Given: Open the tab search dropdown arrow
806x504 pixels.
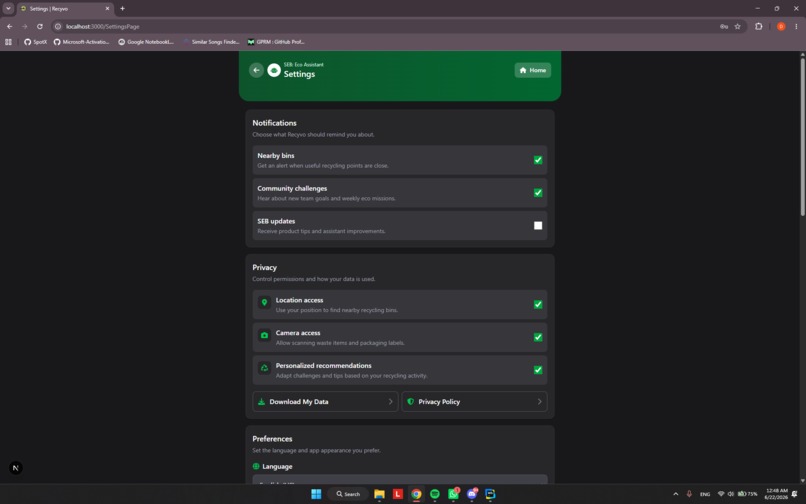Looking at the screenshot, I should tap(8, 8).
